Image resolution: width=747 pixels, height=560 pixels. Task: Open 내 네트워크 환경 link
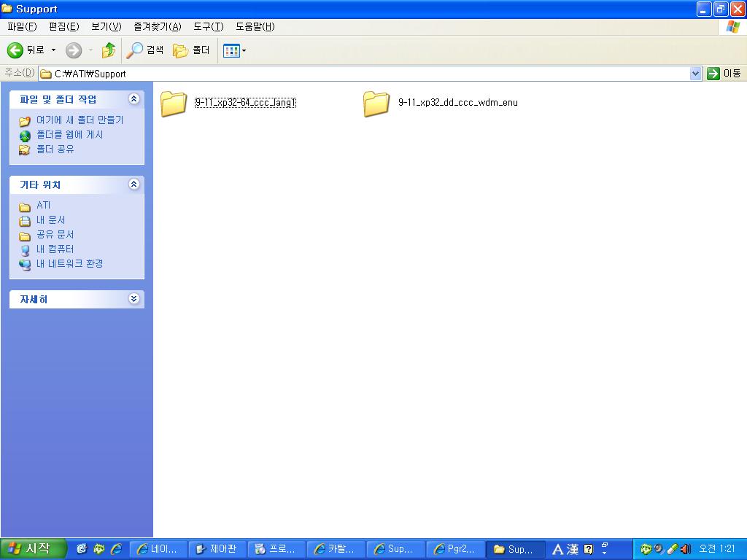pyautogui.click(x=69, y=263)
